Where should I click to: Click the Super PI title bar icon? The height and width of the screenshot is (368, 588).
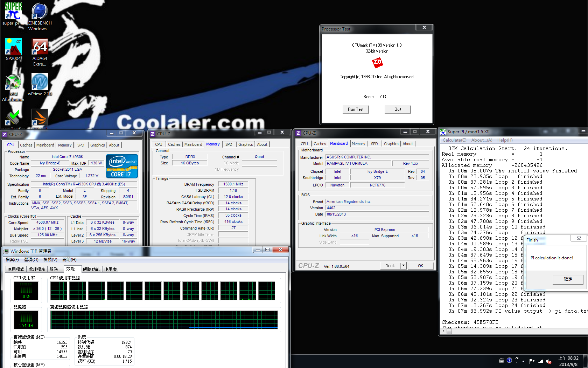point(443,132)
